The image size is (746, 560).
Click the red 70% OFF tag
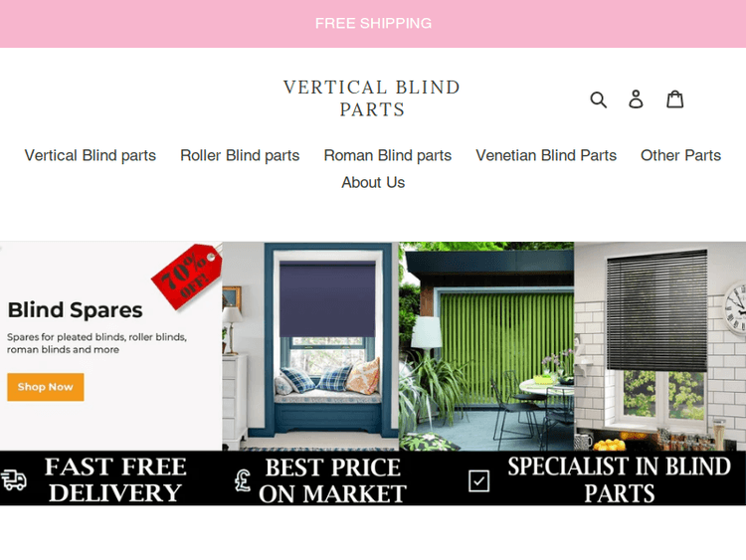[x=187, y=276]
